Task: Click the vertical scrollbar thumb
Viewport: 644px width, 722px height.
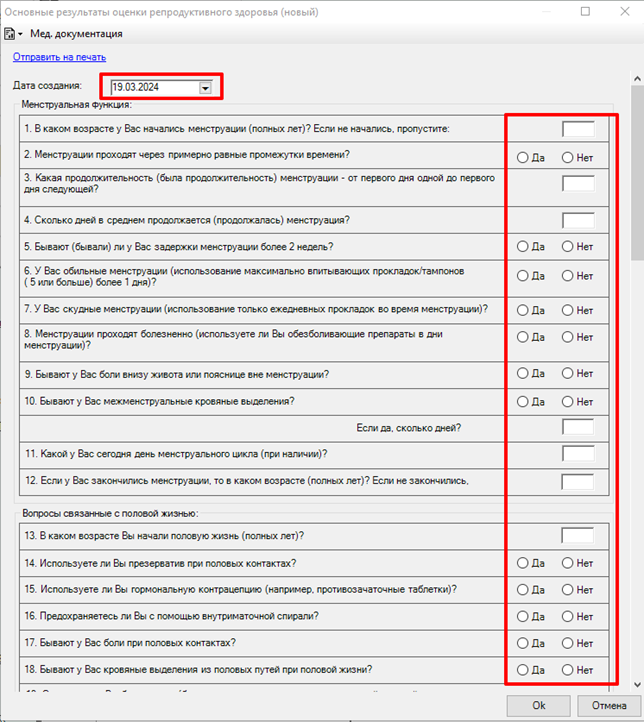Action: pos(637,173)
